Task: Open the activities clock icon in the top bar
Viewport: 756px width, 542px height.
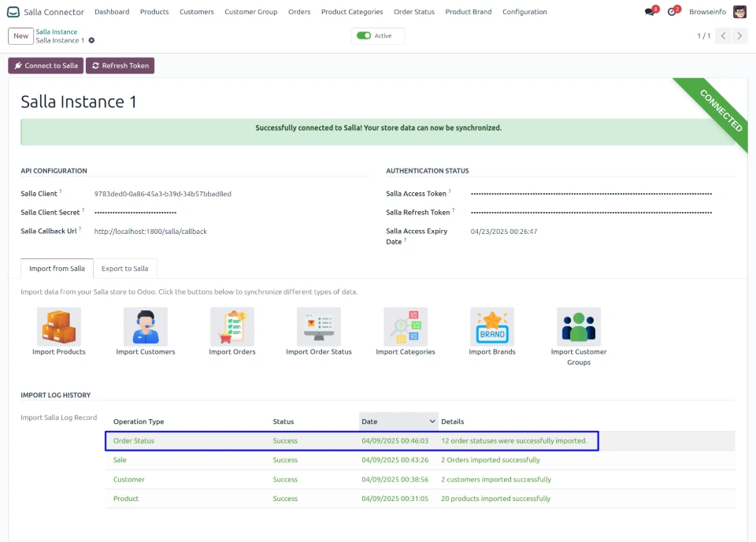Action: click(x=672, y=12)
